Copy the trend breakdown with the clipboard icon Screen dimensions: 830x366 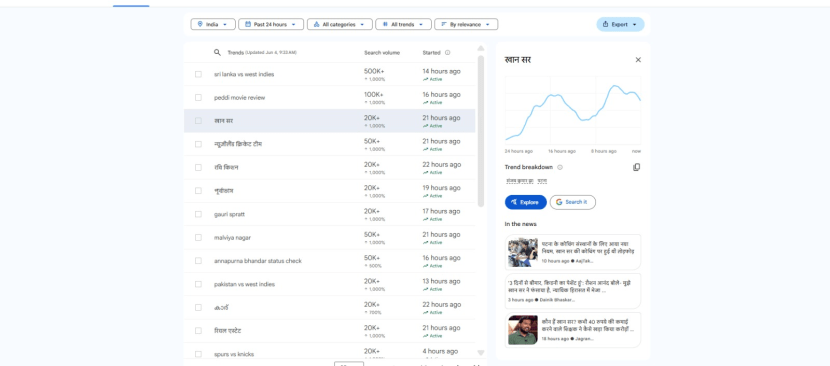coord(636,167)
